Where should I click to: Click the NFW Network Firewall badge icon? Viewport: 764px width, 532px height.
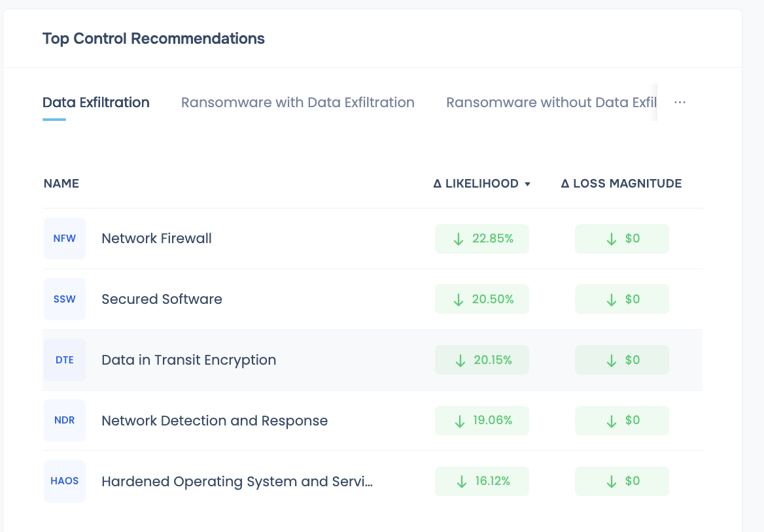65,239
